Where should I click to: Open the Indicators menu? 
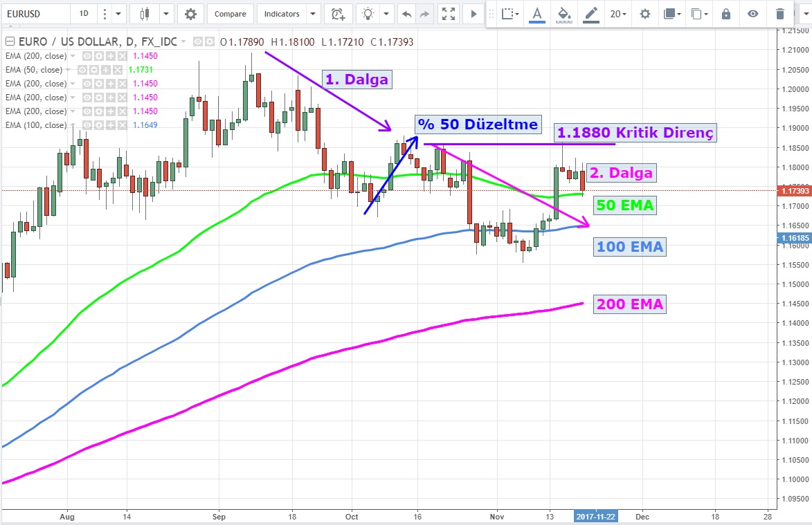(x=282, y=14)
